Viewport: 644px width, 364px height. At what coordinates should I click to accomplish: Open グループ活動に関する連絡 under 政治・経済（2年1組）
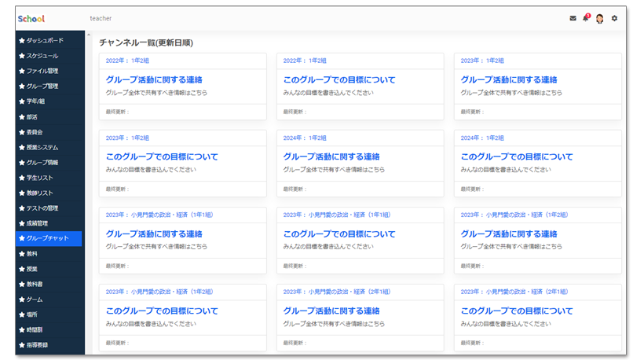pyautogui.click(x=331, y=311)
